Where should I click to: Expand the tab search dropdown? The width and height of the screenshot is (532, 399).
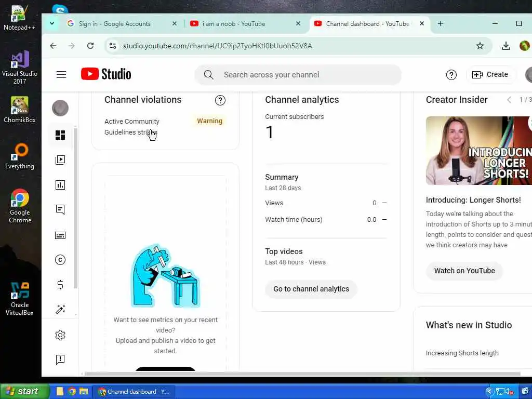tap(52, 23)
